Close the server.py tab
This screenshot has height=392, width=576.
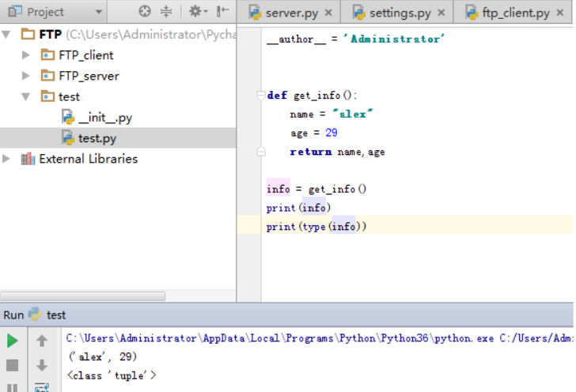point(328,13)
